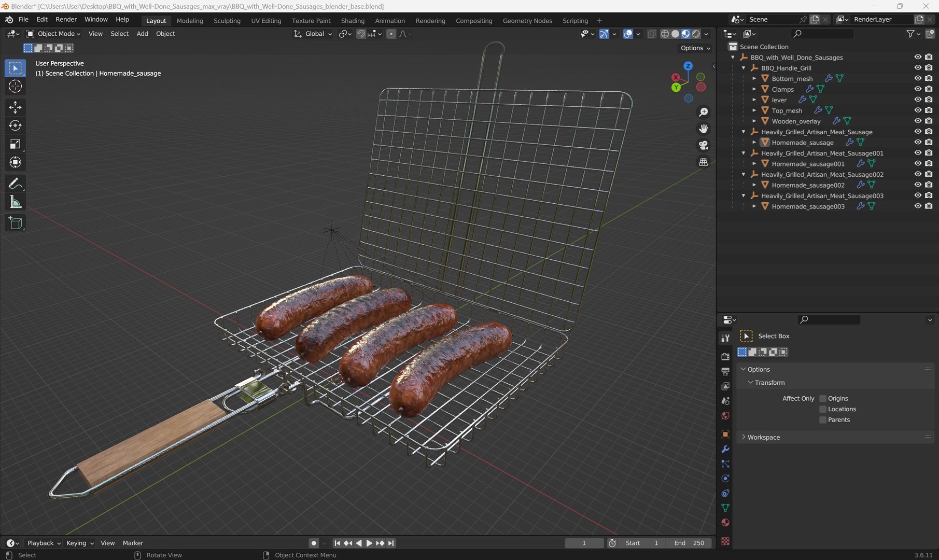Open the World properties tab icon

(725, 416)
